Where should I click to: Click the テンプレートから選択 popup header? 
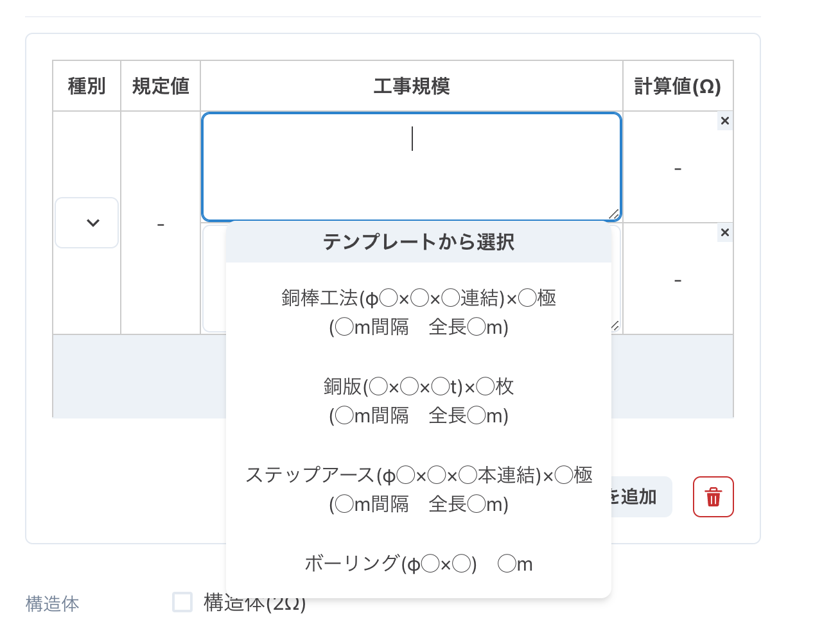click(418, 243)
